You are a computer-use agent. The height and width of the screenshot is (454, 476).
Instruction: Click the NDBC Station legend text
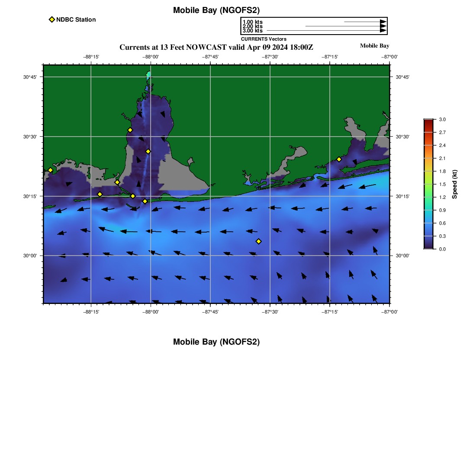click(x=76, y=19)
